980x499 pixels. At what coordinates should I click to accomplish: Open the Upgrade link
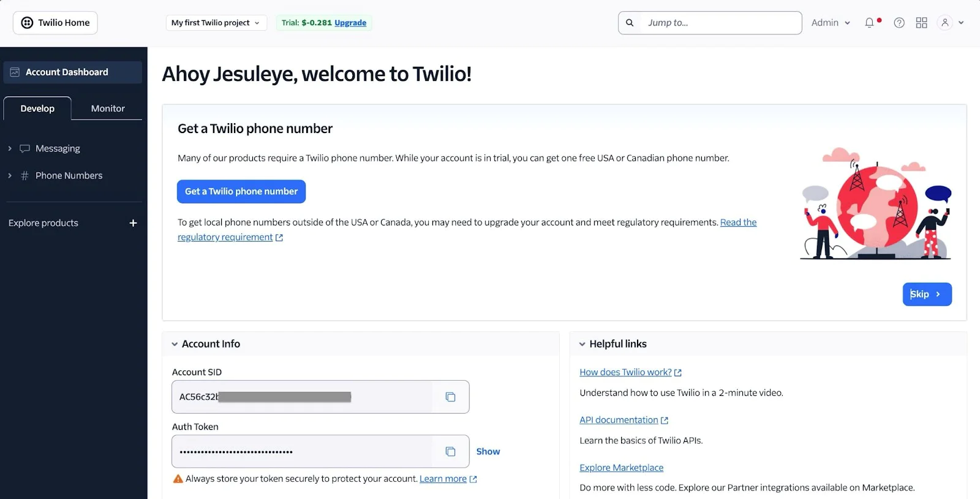pos(350,22)
